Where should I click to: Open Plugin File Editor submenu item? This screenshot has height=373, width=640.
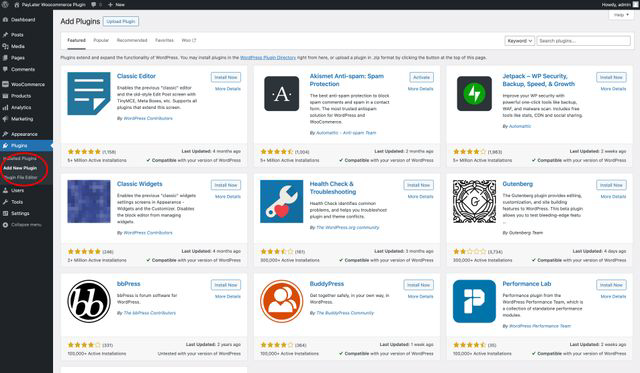click(x=20, y=177)
